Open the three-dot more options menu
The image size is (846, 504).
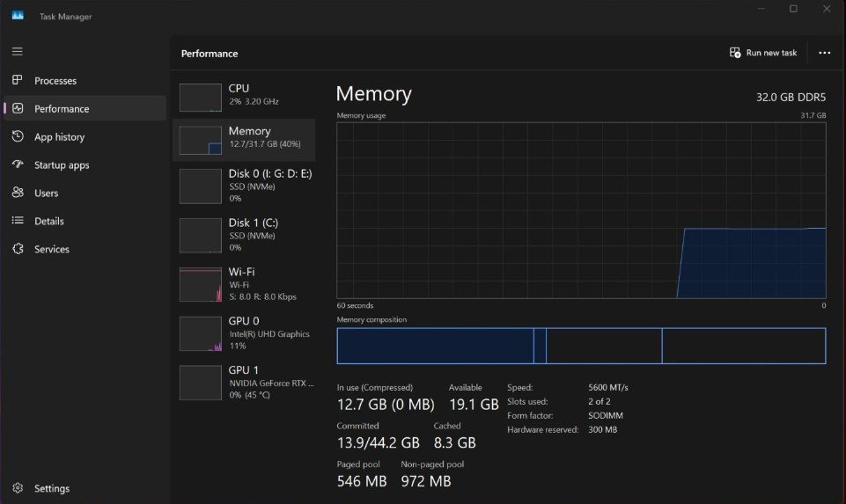(824, 53)
